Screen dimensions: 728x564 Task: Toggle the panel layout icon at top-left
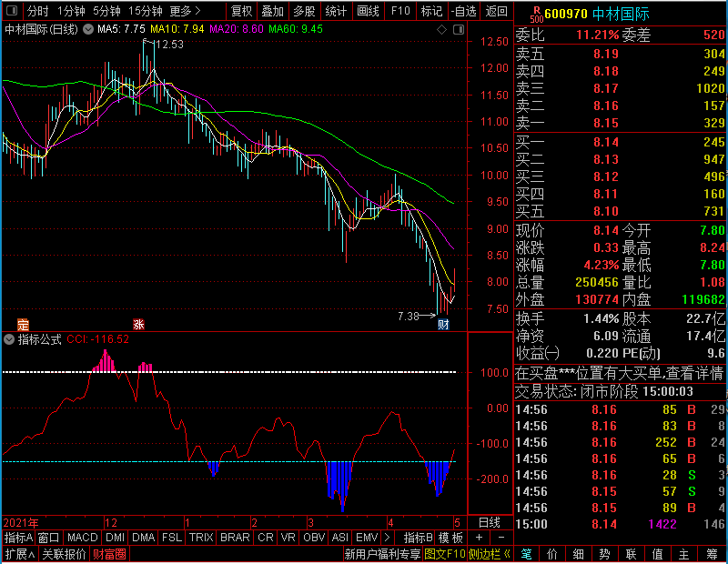click(12, 11)
